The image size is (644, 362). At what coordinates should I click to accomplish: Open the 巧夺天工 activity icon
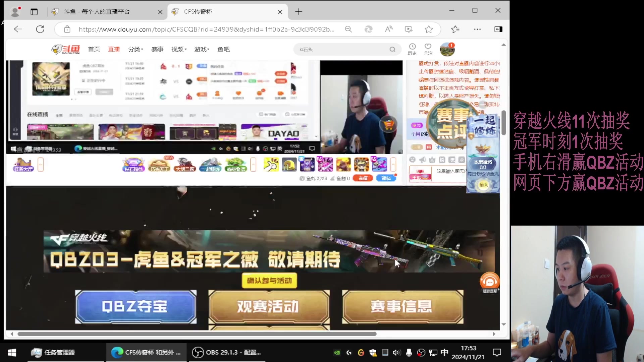click(159, 165)
